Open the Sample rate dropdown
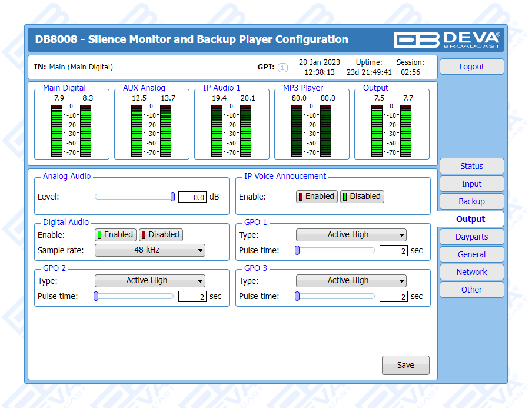 (149, 250)
